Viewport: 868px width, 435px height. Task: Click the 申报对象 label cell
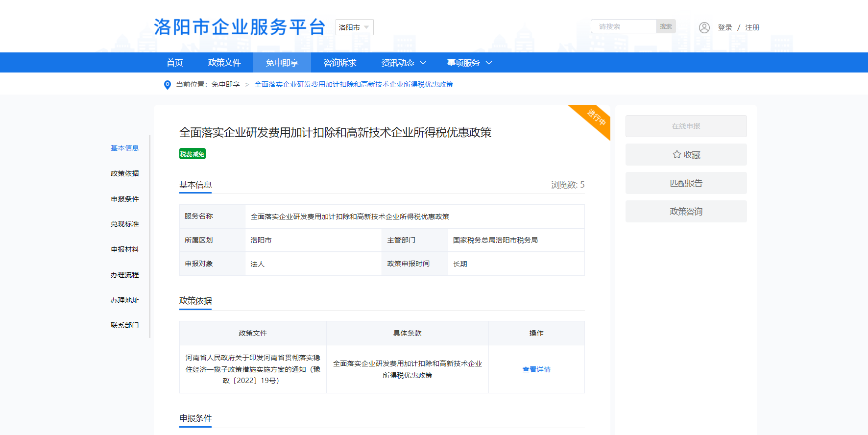point(212,264)
